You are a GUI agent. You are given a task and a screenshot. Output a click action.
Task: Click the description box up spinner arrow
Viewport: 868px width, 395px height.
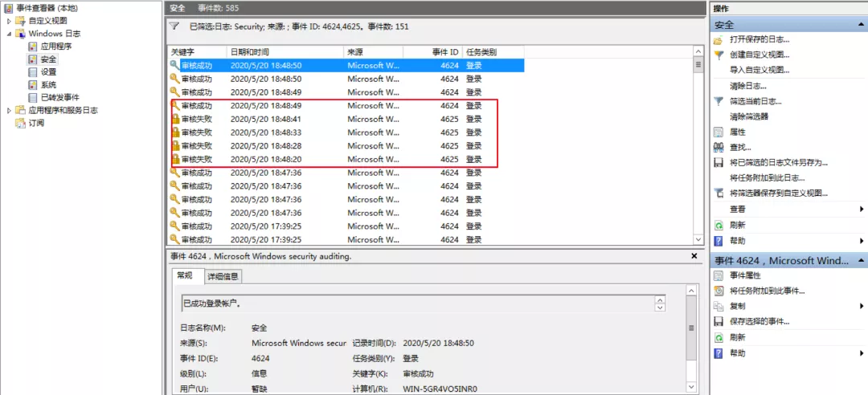(660, 299)
